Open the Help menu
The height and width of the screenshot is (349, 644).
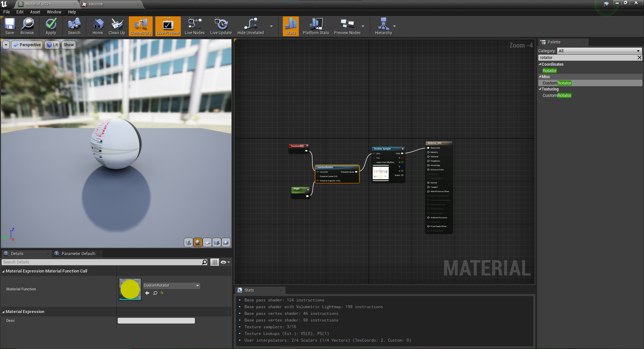[x=72, y=12]
